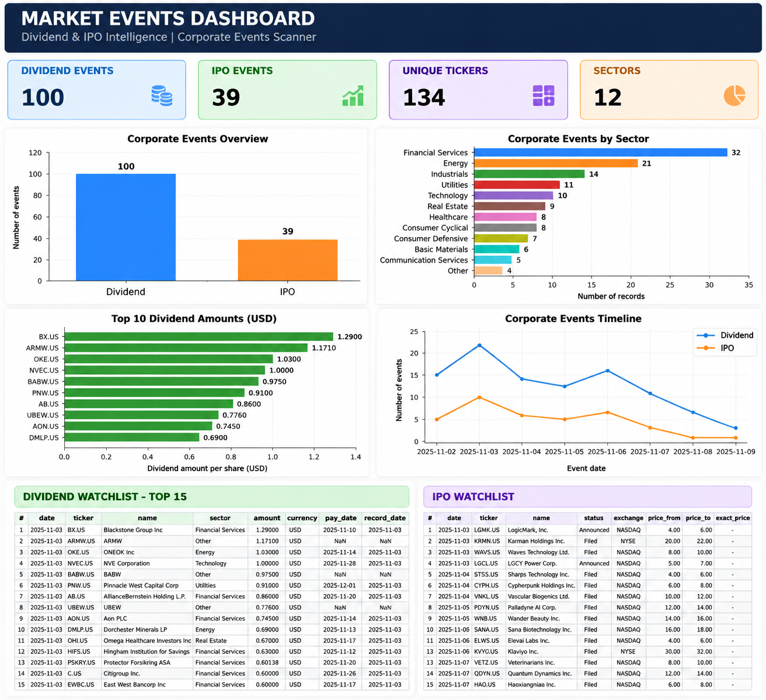Image resolution: width=766 pixels, height=700 pixels.
Task: Click the "Corporate Events Timeline" chart title
Action: tap(573, 319)
